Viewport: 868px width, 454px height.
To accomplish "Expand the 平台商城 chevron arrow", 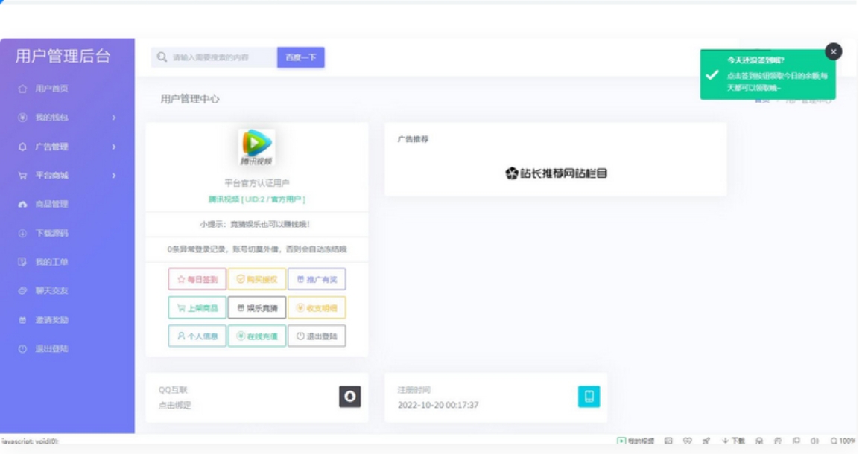I will click(114, 176).
